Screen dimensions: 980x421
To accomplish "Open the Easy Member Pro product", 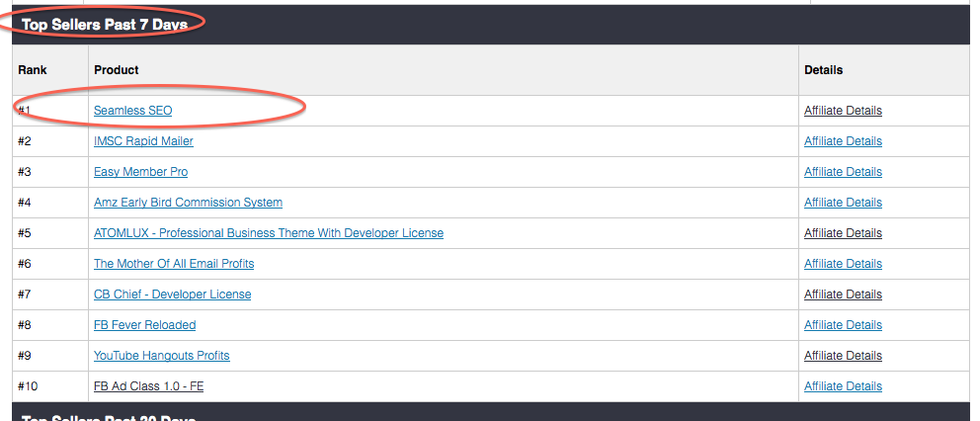I will pyautogui.click(x=140, y=172).
